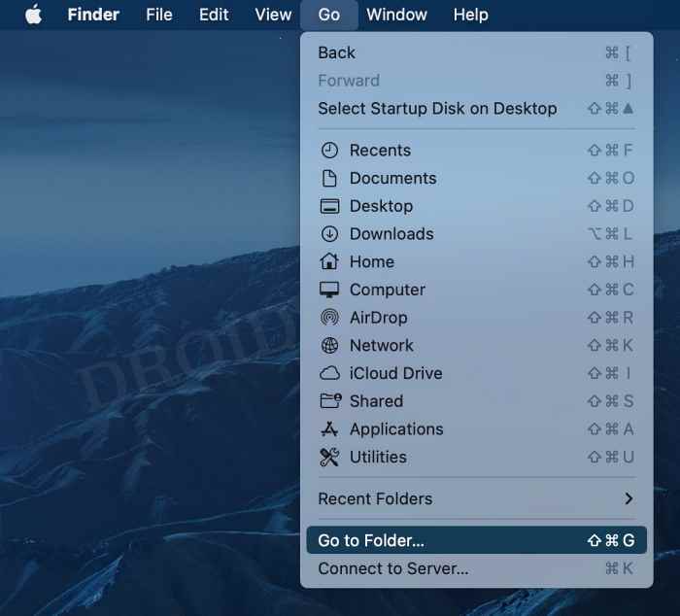Image resolution: width=680 pixels, height=616 pixels.
Task: Click the Applications A-shaped icon
Action: pos(329,429)
